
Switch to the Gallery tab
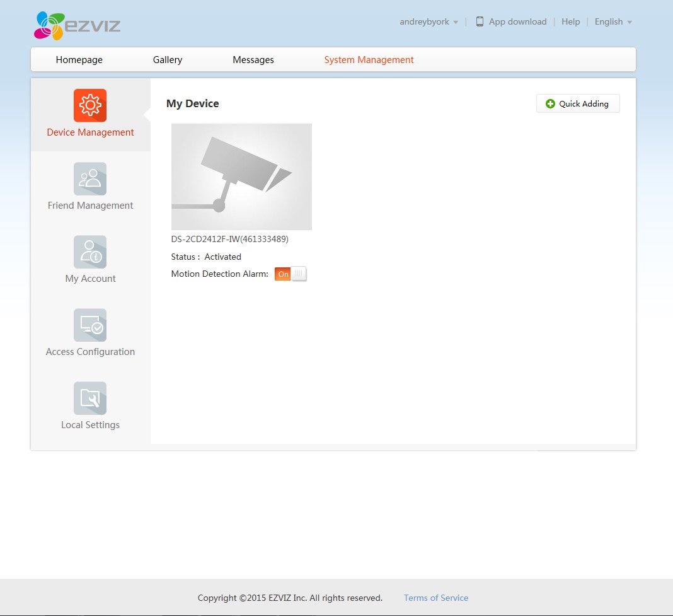click(x=168, y=60)
